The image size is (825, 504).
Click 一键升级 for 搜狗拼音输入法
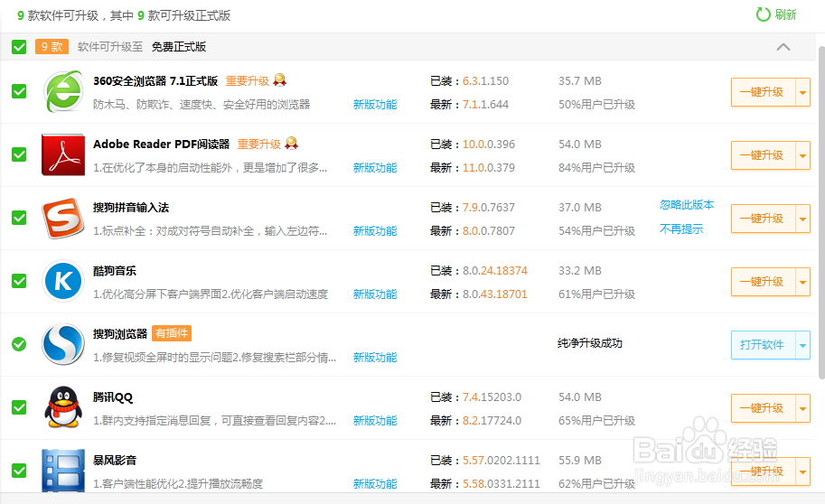pos(763,219)
